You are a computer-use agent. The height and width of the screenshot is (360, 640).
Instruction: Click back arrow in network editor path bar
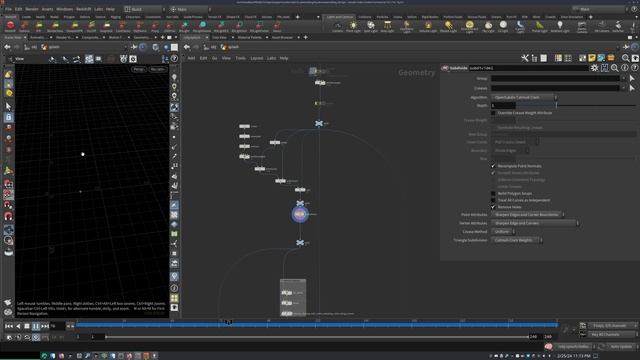coord(187,47)
